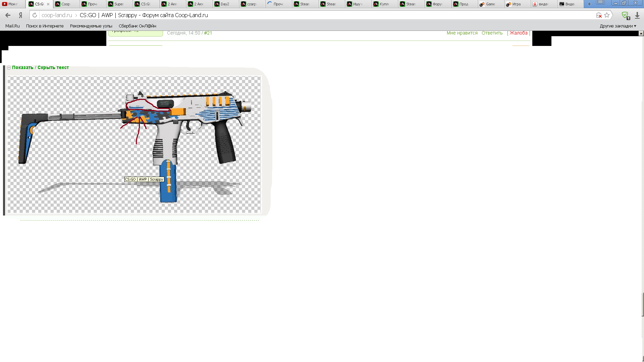Click the page scroll-up arrow
Viewport: 644px width, 362px height.
click(641, 34)
